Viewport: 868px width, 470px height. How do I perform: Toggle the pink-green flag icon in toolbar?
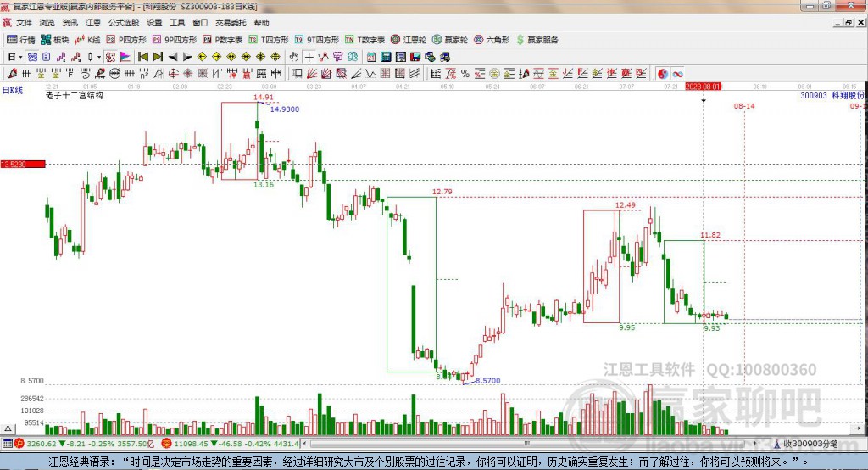pyautogui.click(x=125, y=57)
